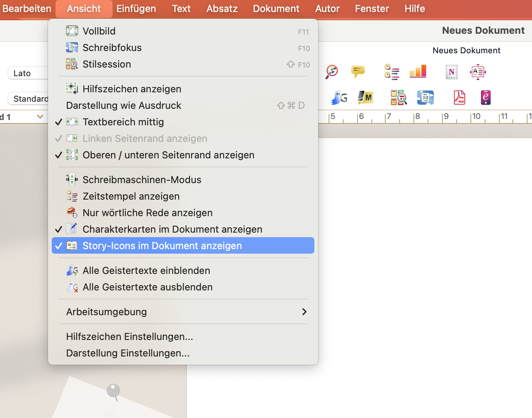This screenshot has width=532, height=418.
Task: Open the Standard style dropdown
Action: click(x=28, y=99)
